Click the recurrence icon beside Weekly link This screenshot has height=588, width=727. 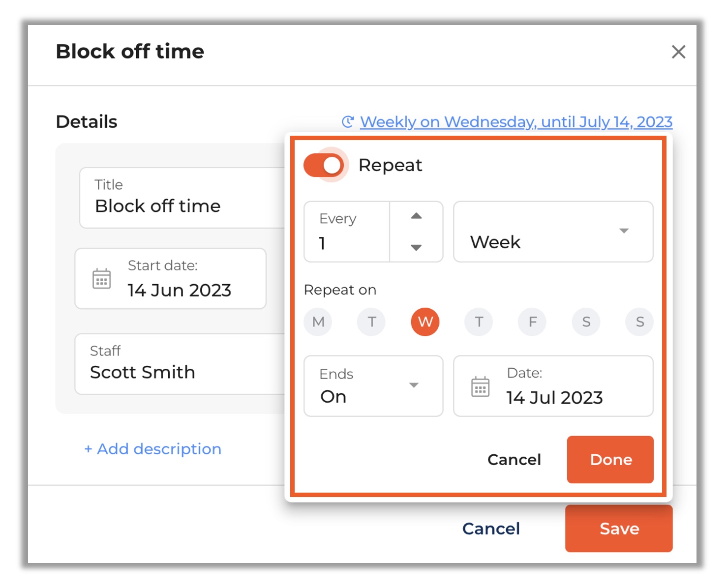(x=348, y=121)
